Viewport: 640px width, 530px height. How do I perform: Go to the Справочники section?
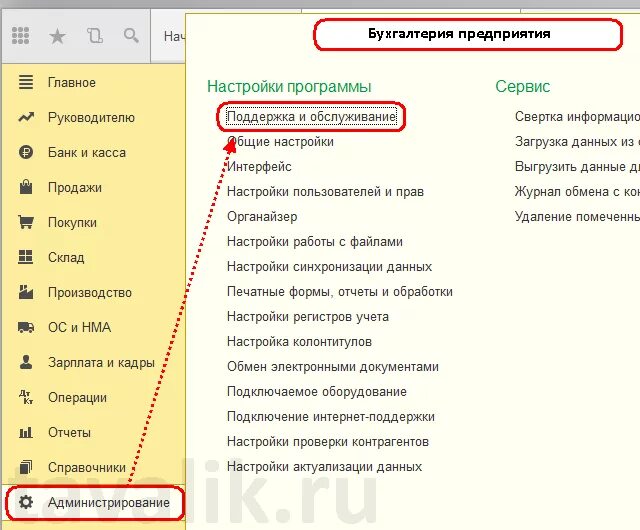(87, 468)
